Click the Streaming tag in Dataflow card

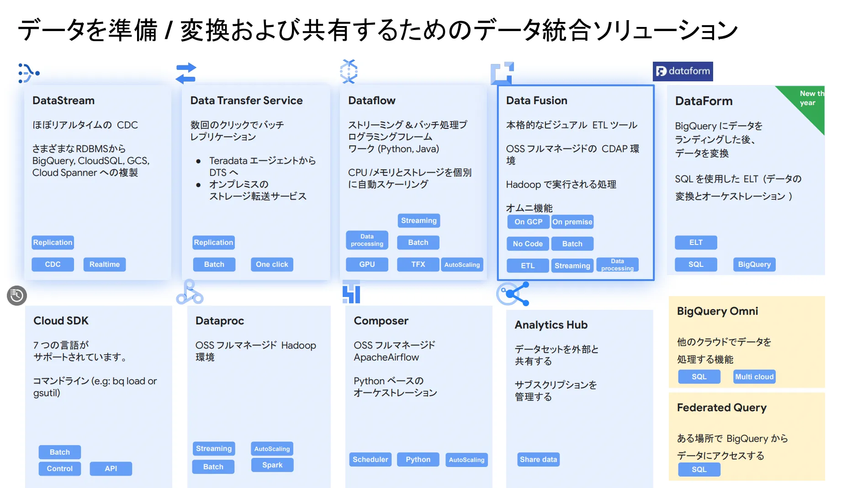pos(419,220)
